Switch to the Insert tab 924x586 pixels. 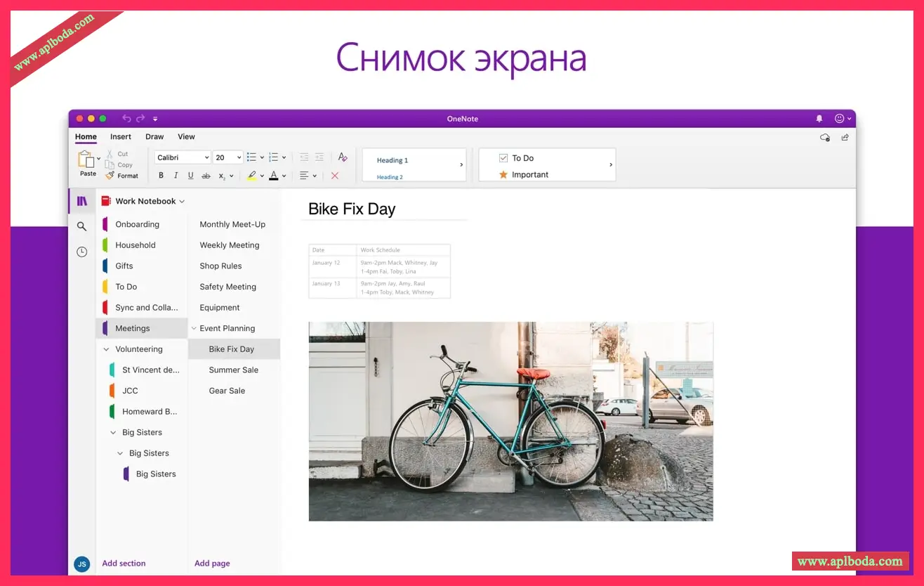(121, 137)
